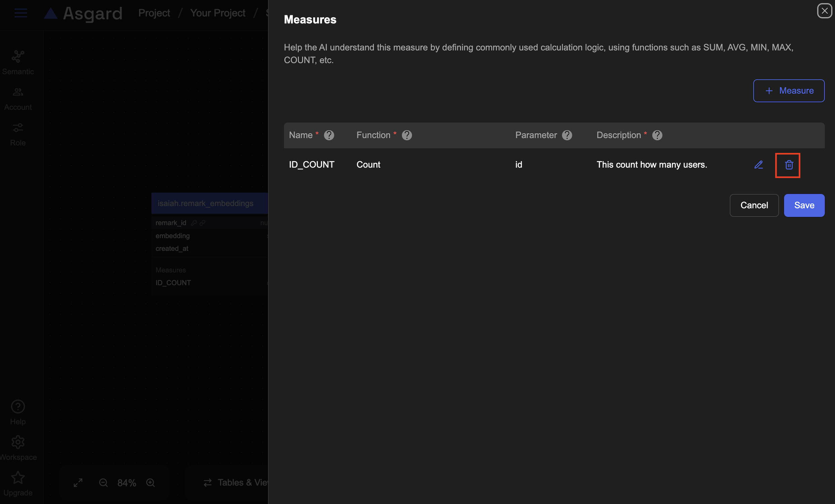Zoom out the canvas
835x504 pixels.
(103, 482)
